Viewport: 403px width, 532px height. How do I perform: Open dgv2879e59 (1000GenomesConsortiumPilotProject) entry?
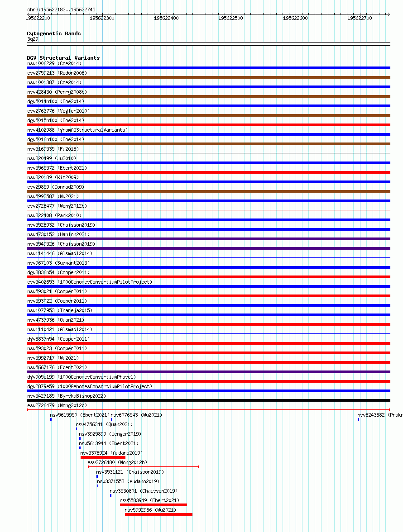coord(90,386)
